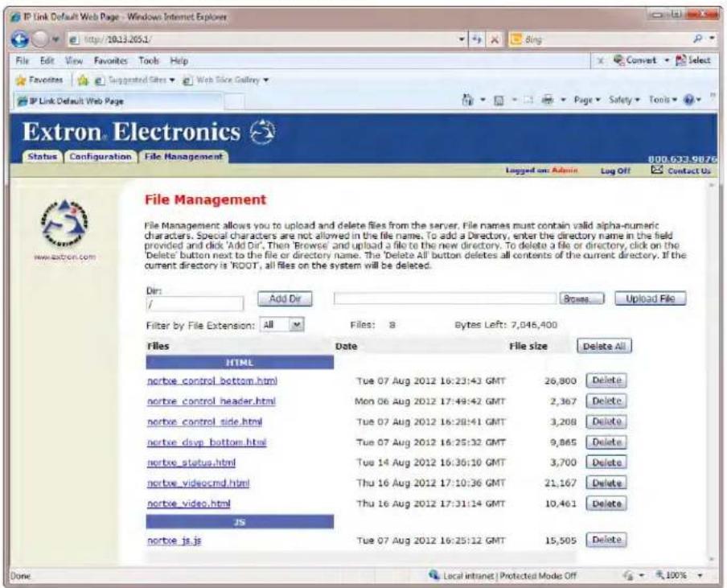Switch to the Status tab
727x588 pixels.
pyautogui.click(x=42, y=157)
